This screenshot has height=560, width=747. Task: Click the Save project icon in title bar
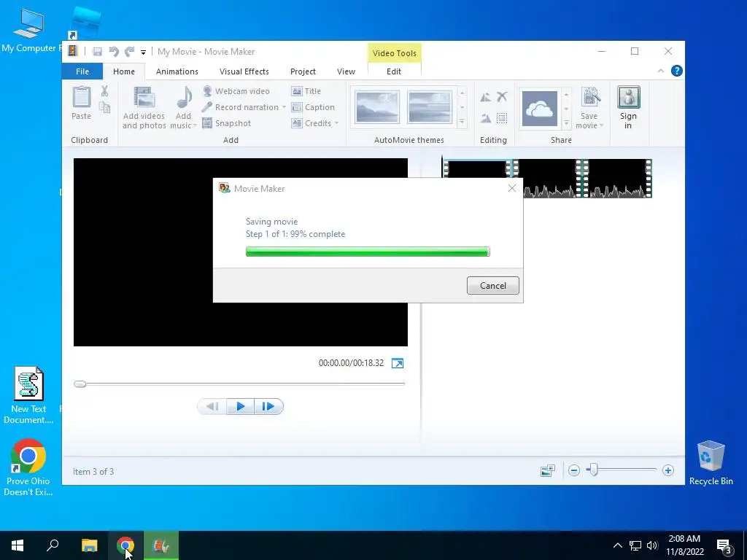pyautogui.click(x=97, y=52)
